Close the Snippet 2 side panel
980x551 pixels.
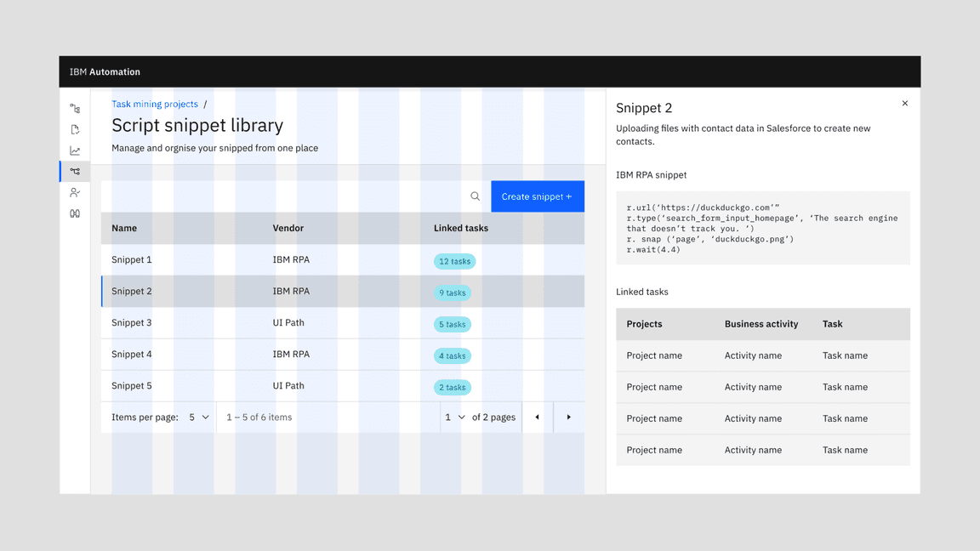(904, 104)
